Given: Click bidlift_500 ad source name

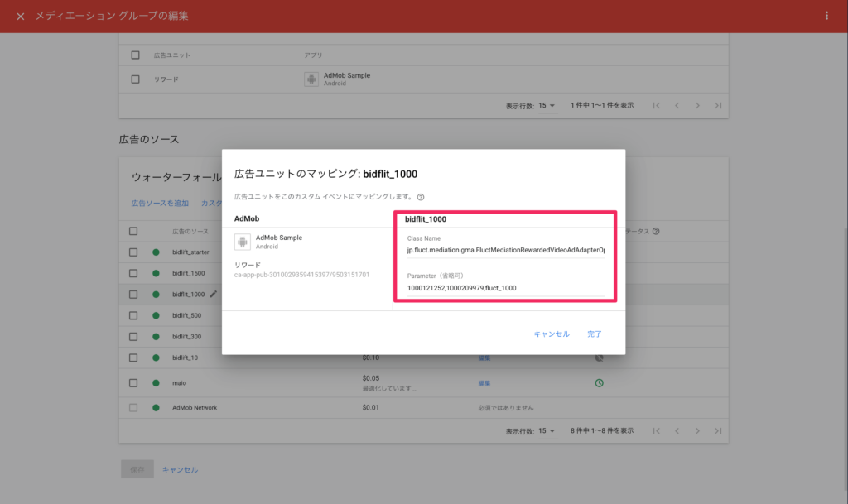Looking at the screenshot, I should click(186, 315).
